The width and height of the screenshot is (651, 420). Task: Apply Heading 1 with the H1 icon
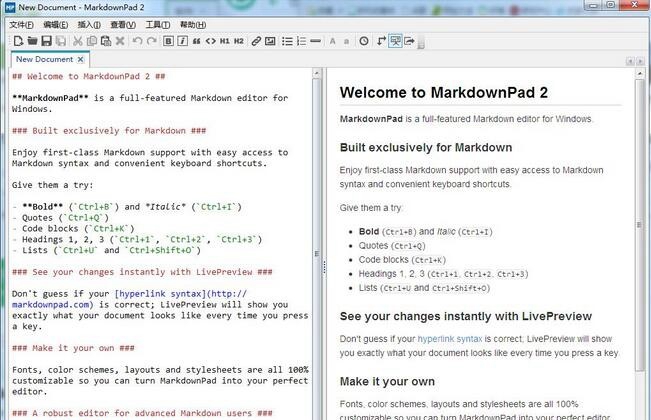[x=225, y=41]
